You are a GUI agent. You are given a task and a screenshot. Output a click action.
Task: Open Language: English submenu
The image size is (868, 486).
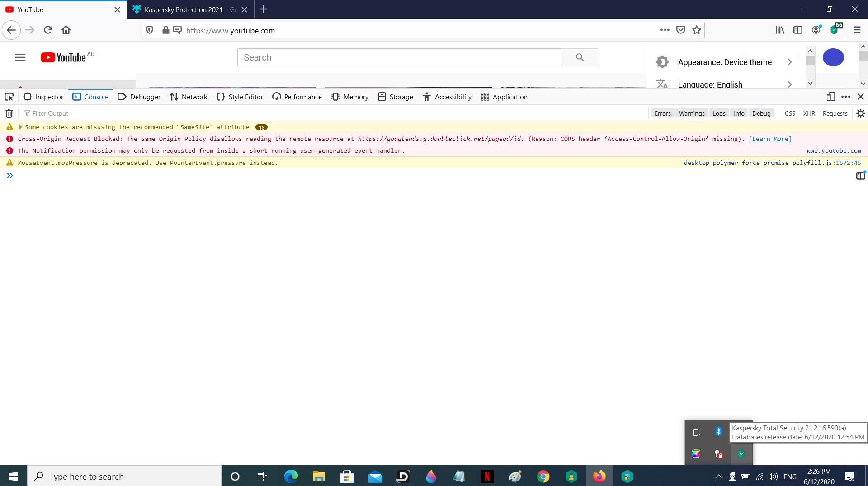[725, 84]
